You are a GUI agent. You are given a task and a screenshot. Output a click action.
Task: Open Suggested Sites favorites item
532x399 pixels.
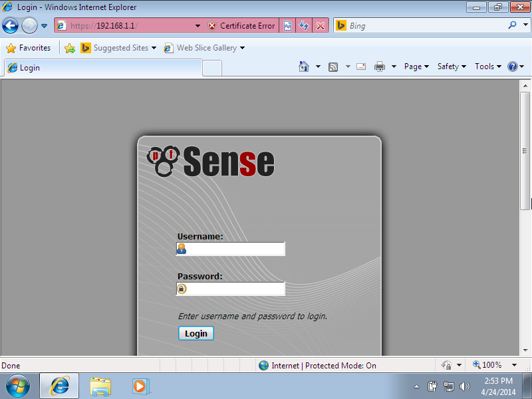click(118, 48)
